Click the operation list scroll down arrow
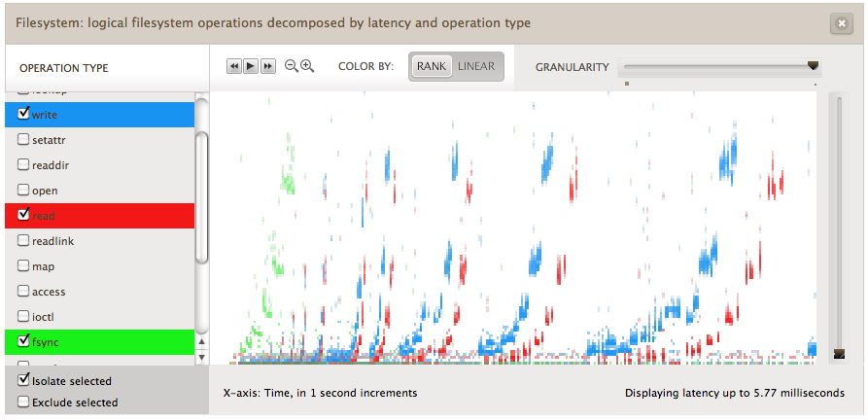The image size is (868, 420). pyautogui.click(x=201, y=358)
